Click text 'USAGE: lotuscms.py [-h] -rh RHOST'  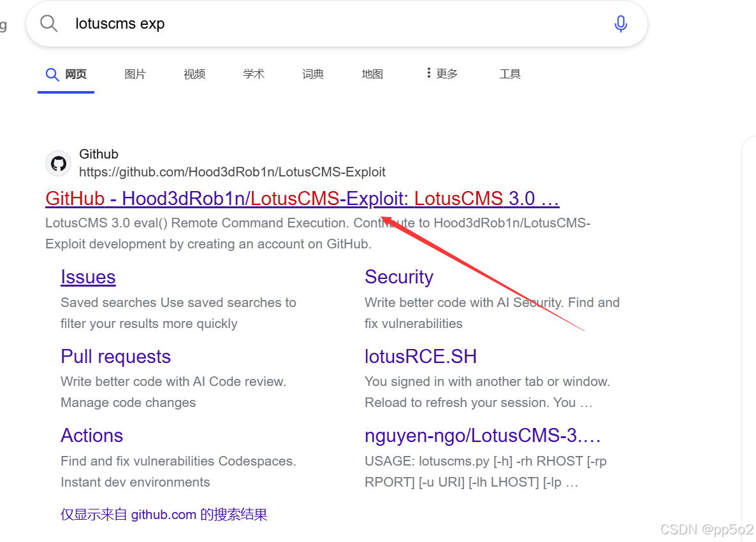(474, 461)
